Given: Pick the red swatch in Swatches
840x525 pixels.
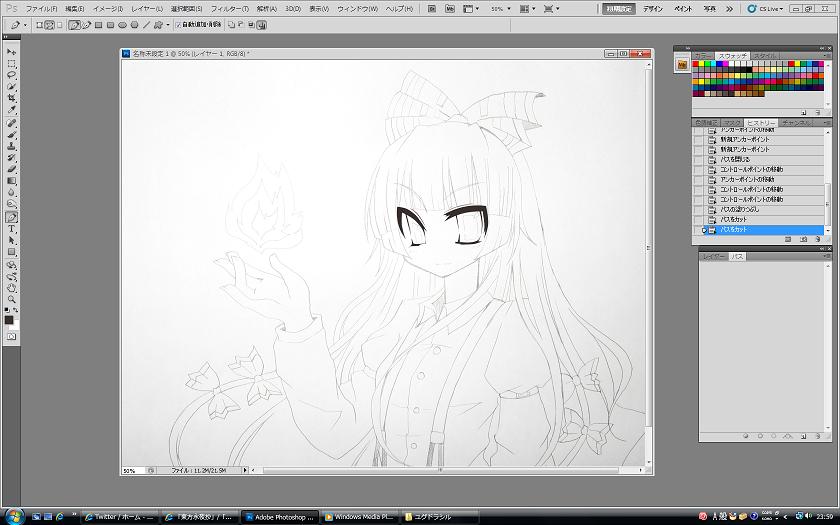Looking at the screenshot, I should 696,64.
